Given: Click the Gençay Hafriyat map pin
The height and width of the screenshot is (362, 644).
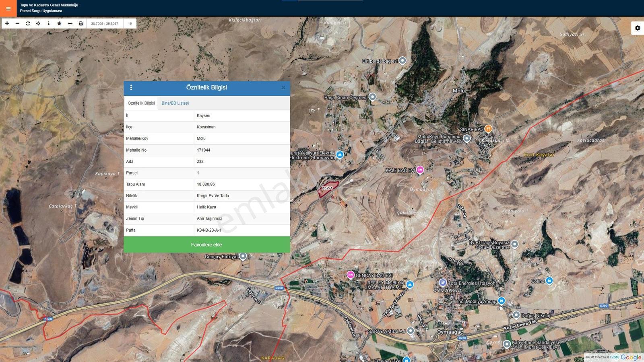Looking at the screenshot, I should pyautogui.click(x=243, y=256).
